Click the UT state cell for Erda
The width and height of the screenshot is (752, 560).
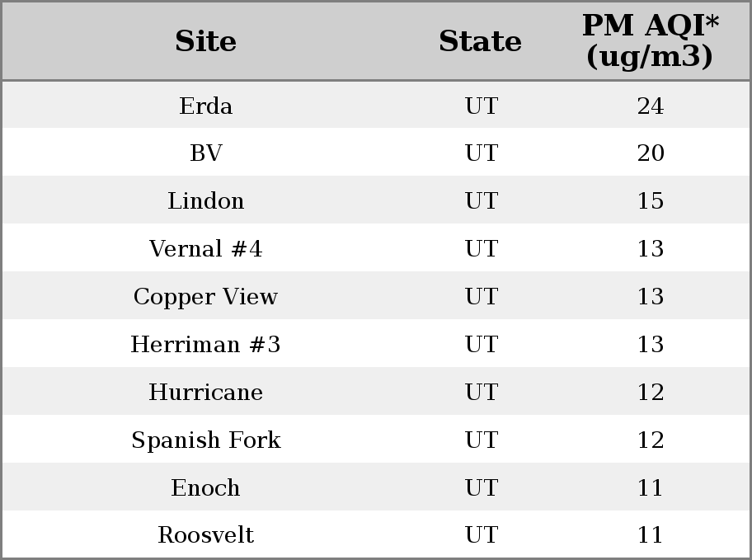[x=482, y=106]
